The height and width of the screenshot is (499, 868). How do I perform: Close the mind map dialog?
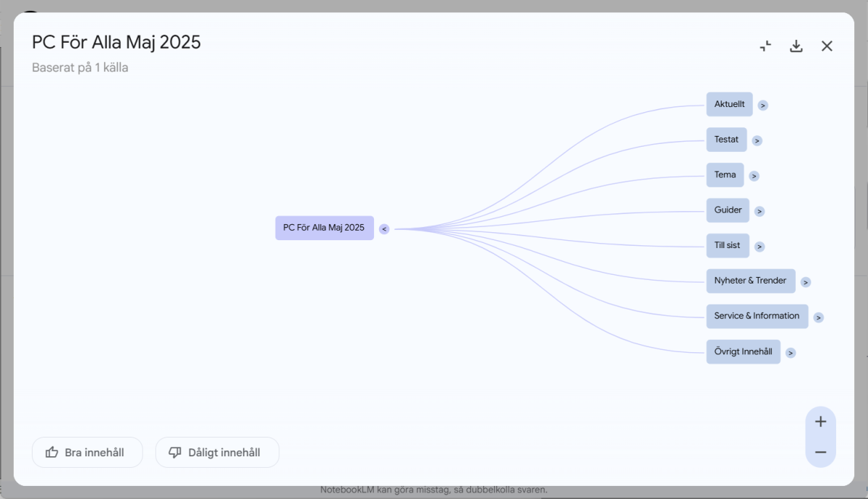click(x=827, y=46)
